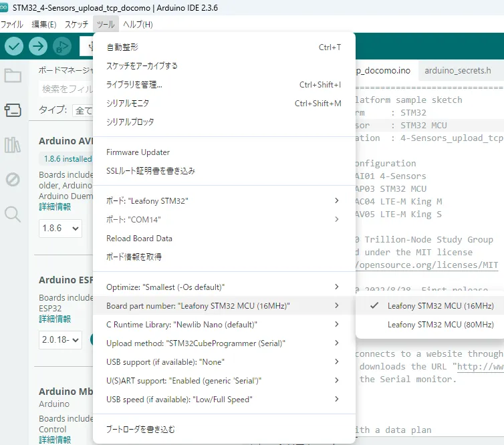Open Arduino AVR version 1.8.6 dropdown

pos(60,228)
